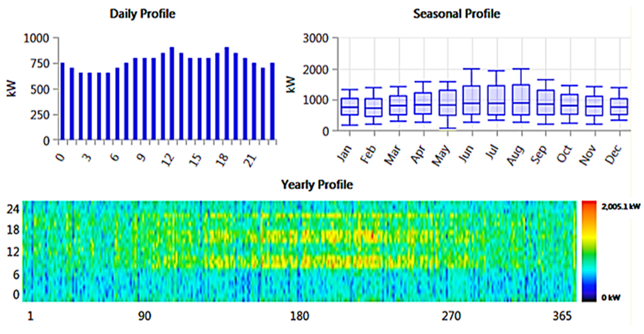Viewport: 644px width, 334px height.
Task: Click the 2,005.1 kW legend maximum label
Action: pos(621,206)
